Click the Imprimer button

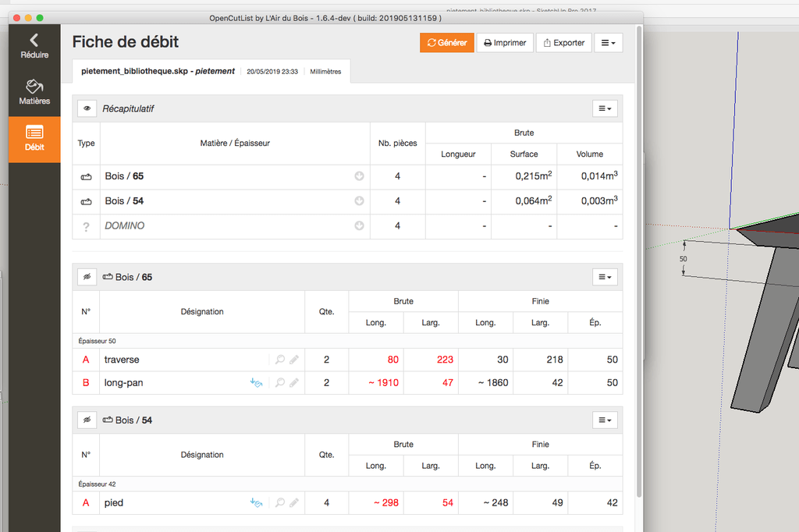point(505,43)
